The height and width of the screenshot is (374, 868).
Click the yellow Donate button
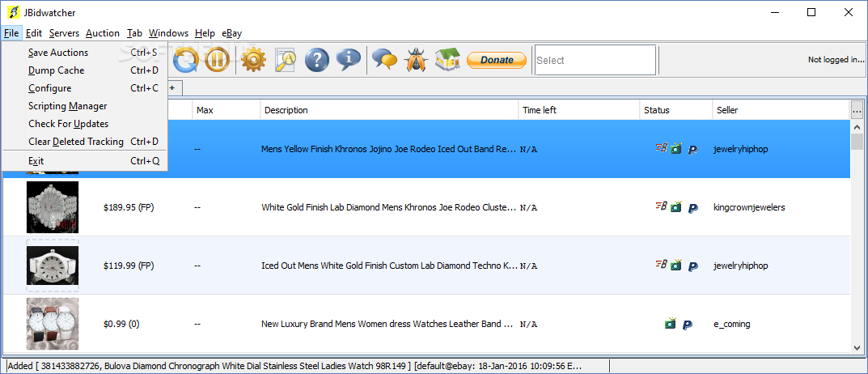pyautogui.click(x=497, y=60)
